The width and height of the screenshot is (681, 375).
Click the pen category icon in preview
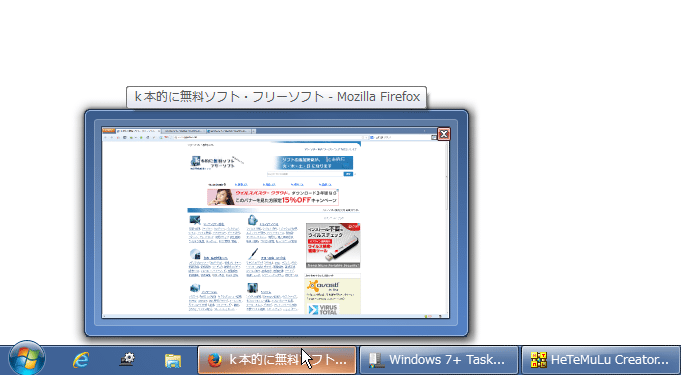point(253,254)
